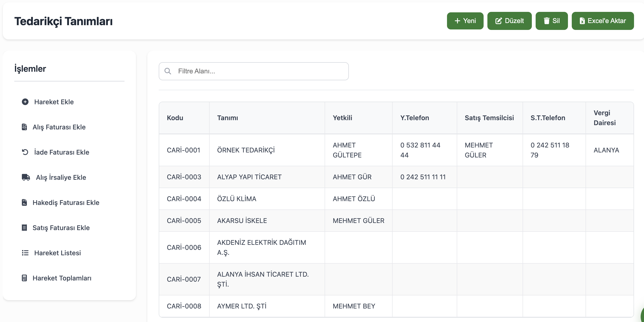Click the İade Faturası Ekle undo-arrow icon

25,152
